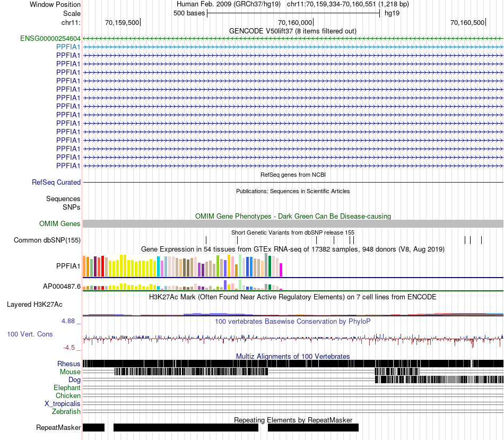
Task: Select the AP000487.6 expression label
Action: [x=62, y=286]
